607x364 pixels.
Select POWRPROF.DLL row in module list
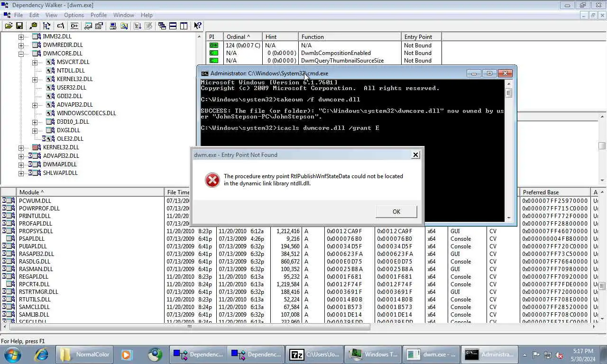(39, 208)
